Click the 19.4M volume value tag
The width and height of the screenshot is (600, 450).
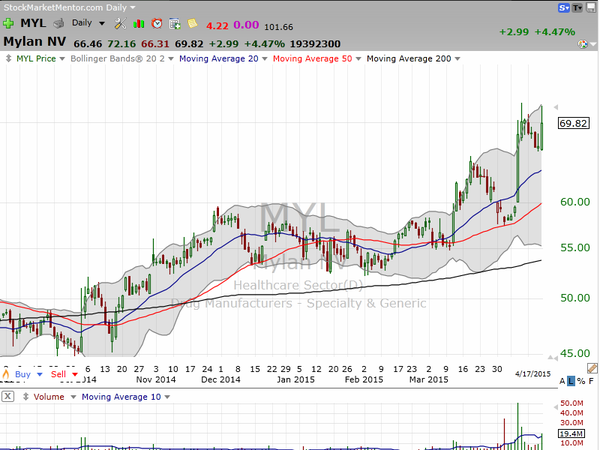coord(571,434)
